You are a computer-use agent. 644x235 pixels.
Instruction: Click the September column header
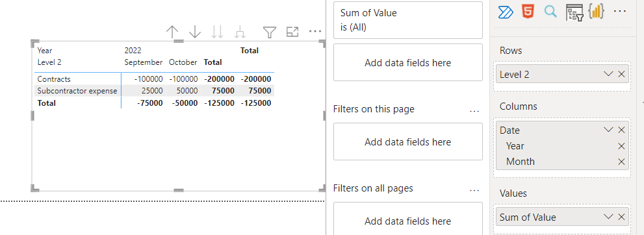coord(144,62)
